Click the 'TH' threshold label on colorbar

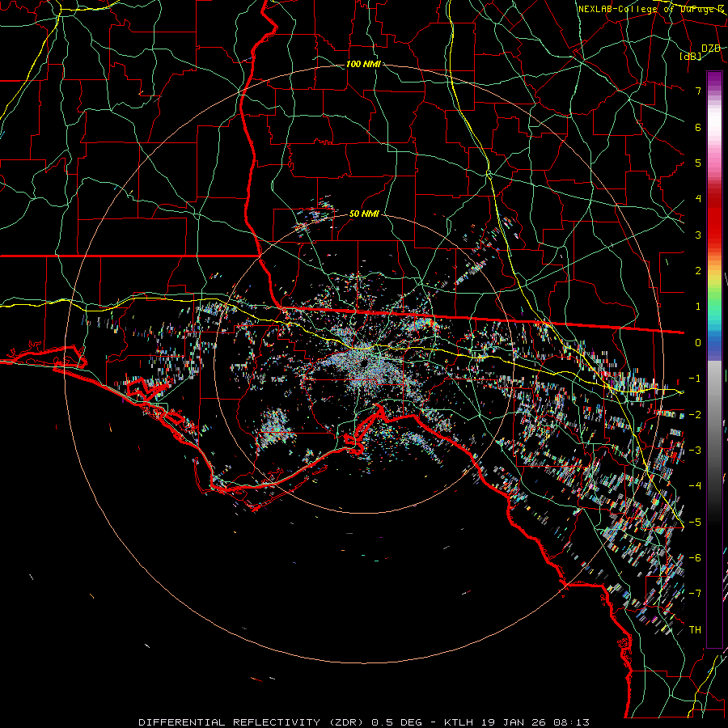click(695, 630)
